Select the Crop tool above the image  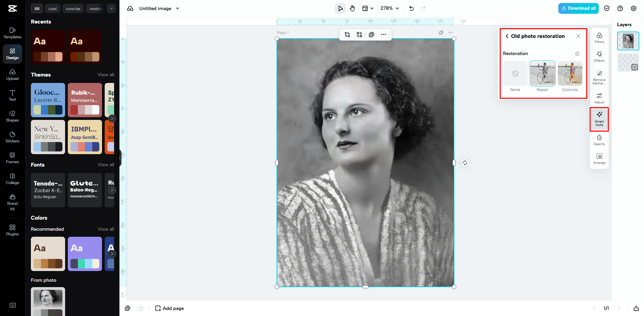pos(347,35)
